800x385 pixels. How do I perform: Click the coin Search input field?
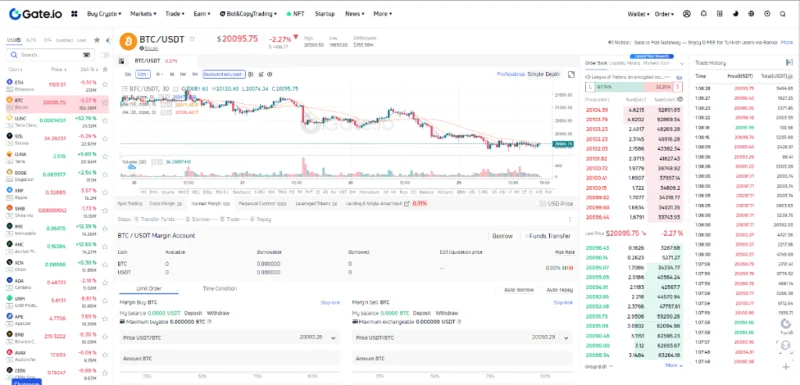pyautogui.click(x=50, y=55)
